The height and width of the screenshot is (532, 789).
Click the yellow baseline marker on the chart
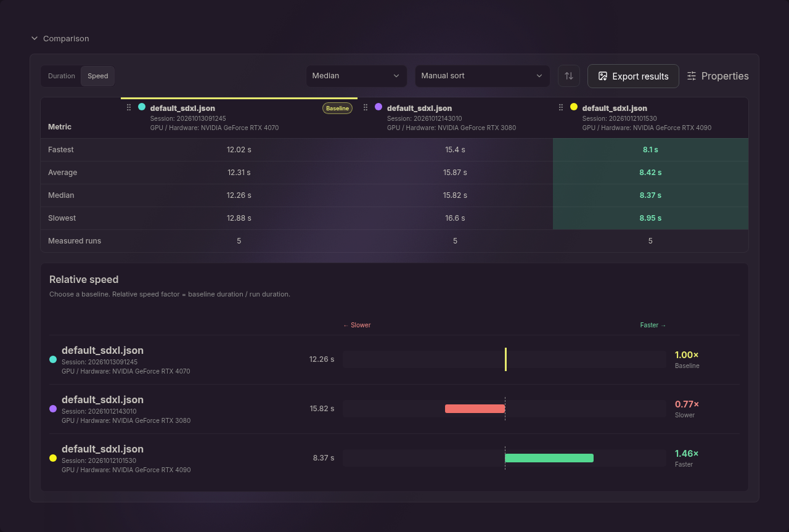coord(505,359)
